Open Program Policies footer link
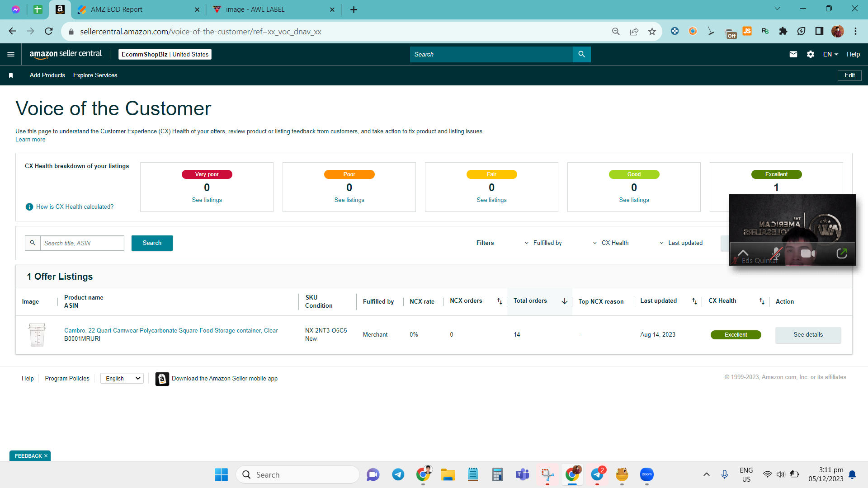The height and width of the screenshot is (488, 868). coord(67,379)
